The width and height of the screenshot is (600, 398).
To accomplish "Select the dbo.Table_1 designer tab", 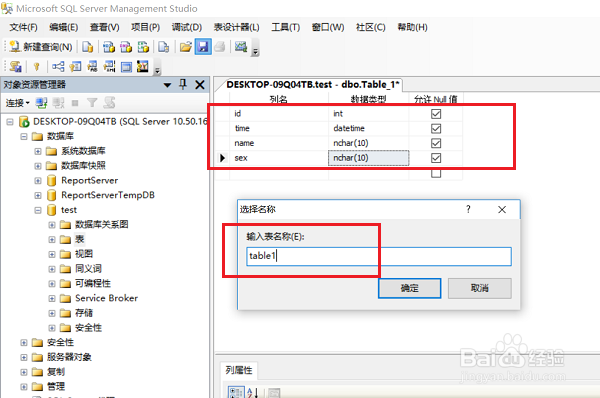I will [313, 85].
